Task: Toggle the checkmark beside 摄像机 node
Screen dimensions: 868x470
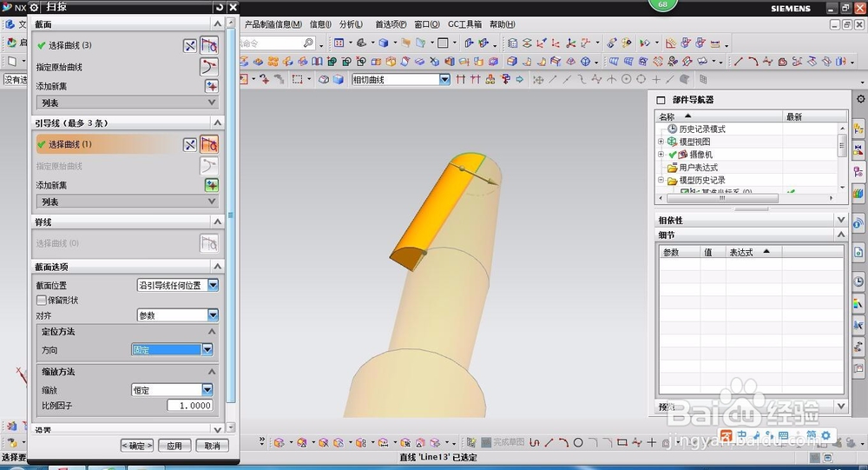Action: [672, 155]
